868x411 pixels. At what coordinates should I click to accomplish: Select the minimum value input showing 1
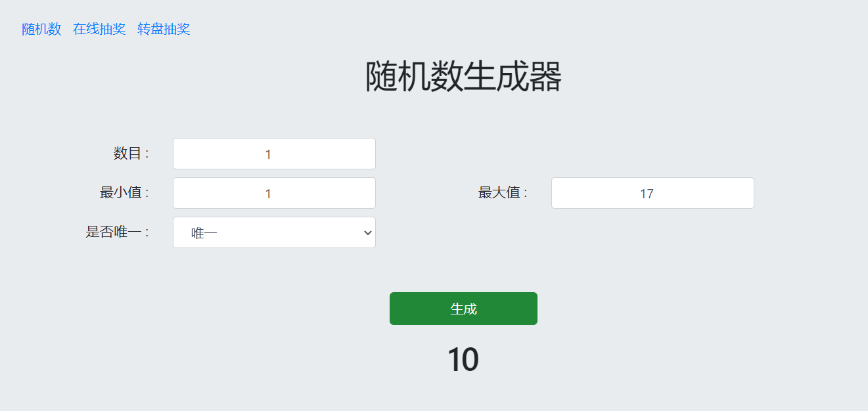click(x=273, y=192)
